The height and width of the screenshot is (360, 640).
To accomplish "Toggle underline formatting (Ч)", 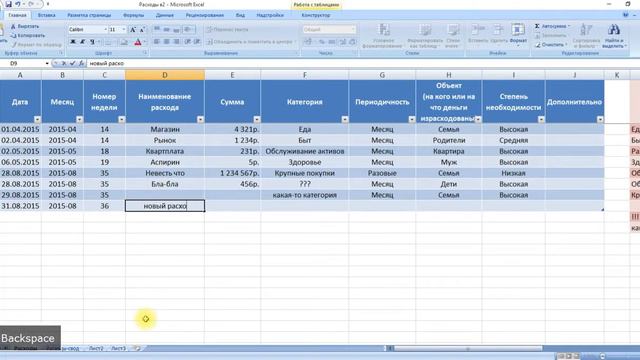I will click(92, 42).
